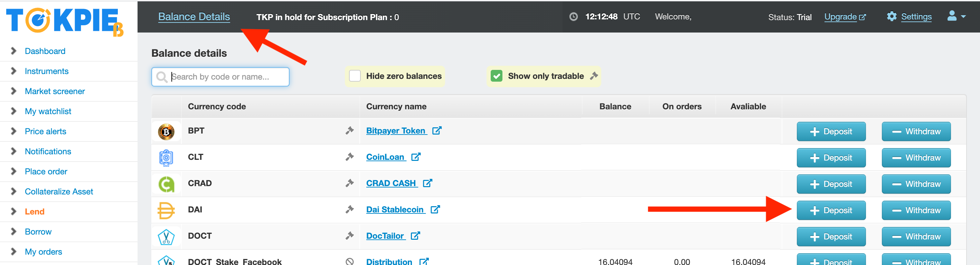Uncheck Show only tradable checkbox

497,76
